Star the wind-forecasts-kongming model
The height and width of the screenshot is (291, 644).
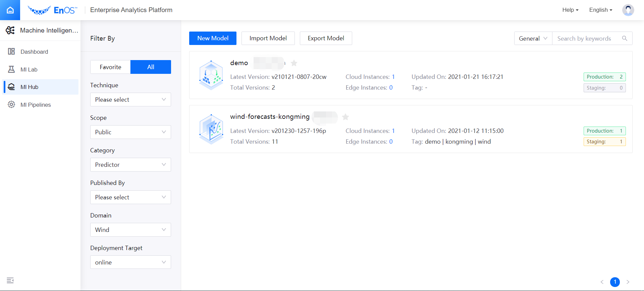(345, 117)
